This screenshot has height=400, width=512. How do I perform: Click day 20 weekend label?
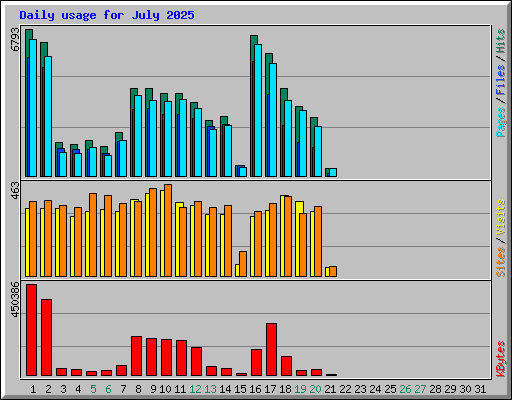pyautogui.click(x=315, y=389)
